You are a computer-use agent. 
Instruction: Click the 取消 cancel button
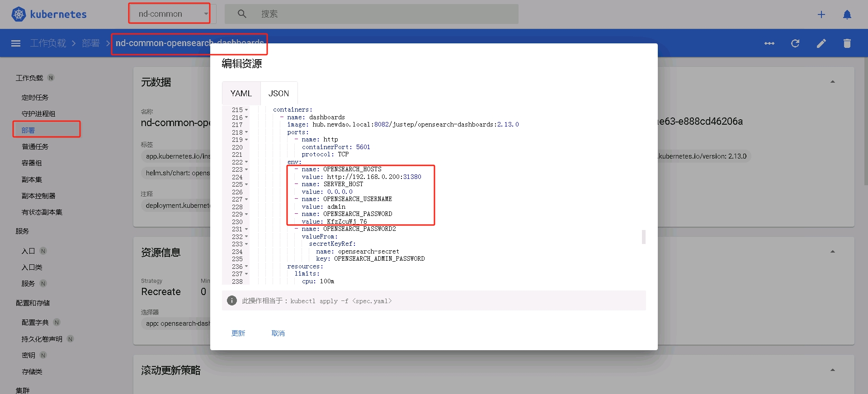[278, 333]
